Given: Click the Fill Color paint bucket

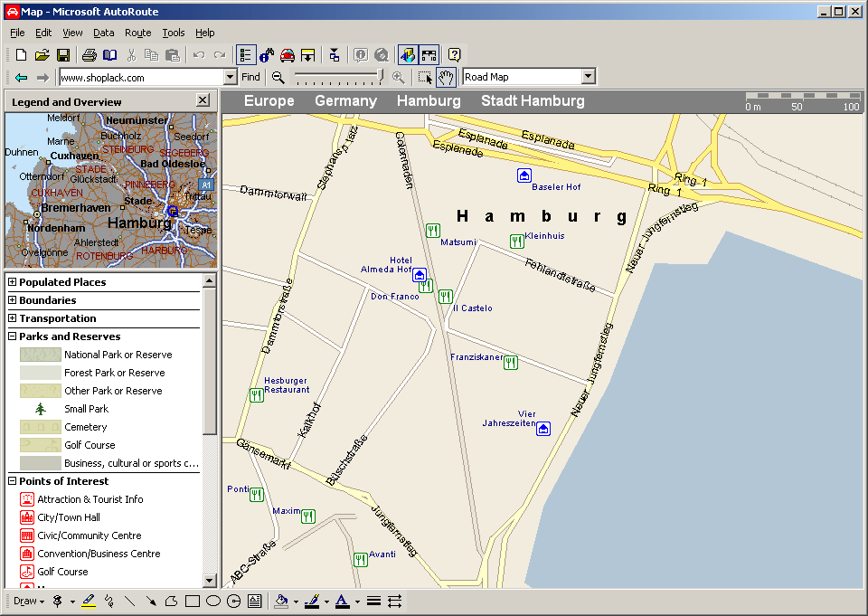Looking at the screenshot, I should [281, 601].
